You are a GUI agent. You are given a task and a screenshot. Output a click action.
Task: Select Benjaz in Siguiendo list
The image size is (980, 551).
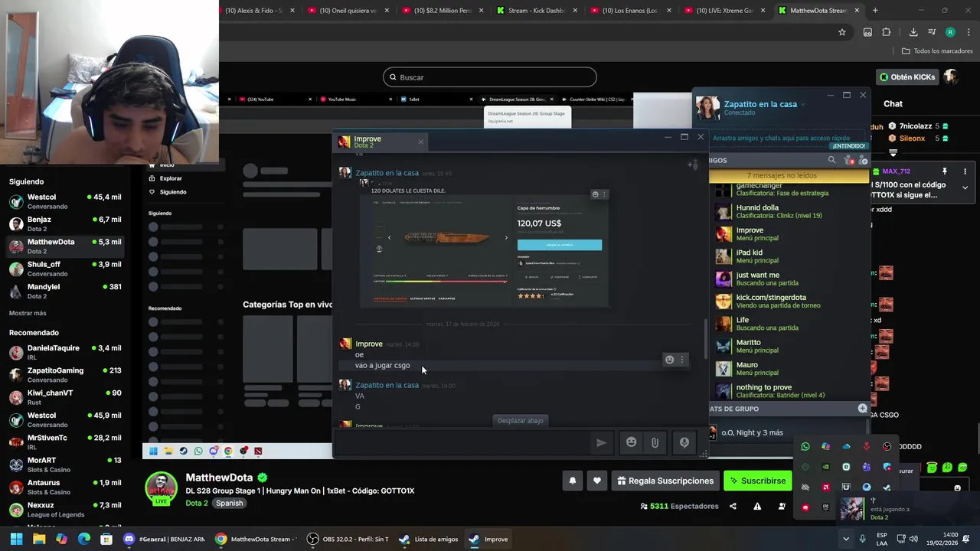click(65, 223)
